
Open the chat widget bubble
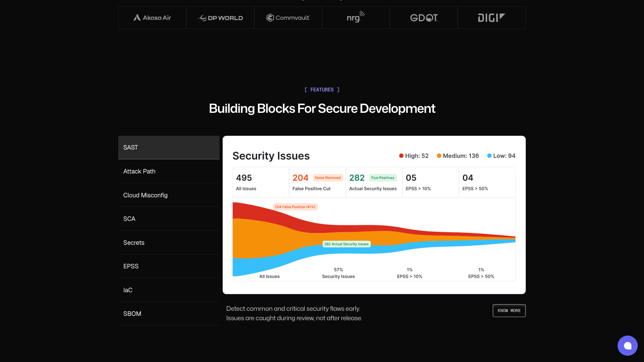[627, 346]
